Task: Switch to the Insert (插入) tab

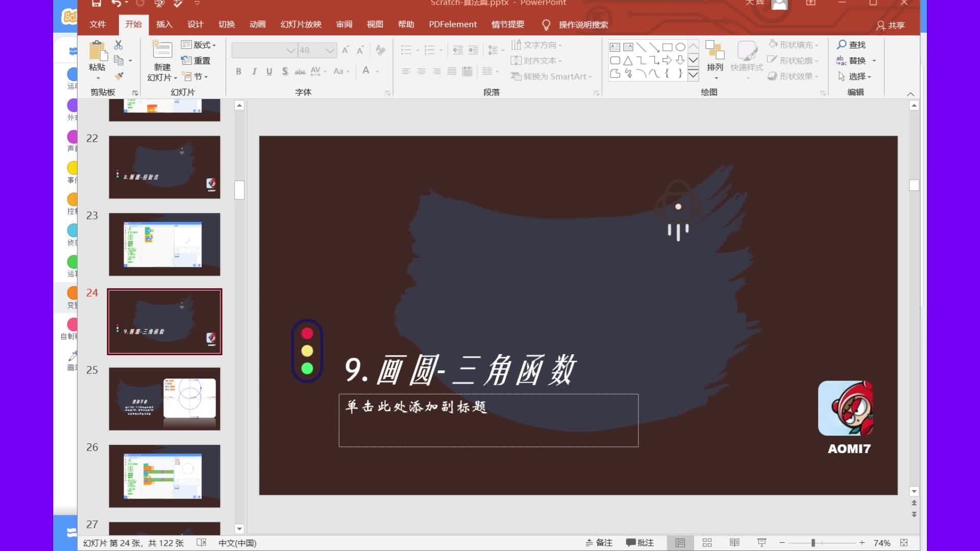Action: click(x=164, y=24)
